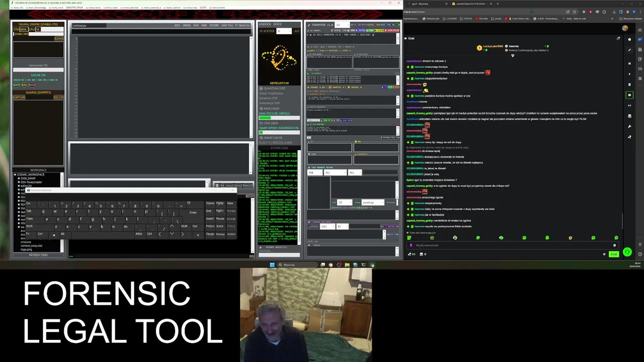Click pop-out chat icon next to Czat header
Viewport: 644px width, 362px height.
(618, 38)
